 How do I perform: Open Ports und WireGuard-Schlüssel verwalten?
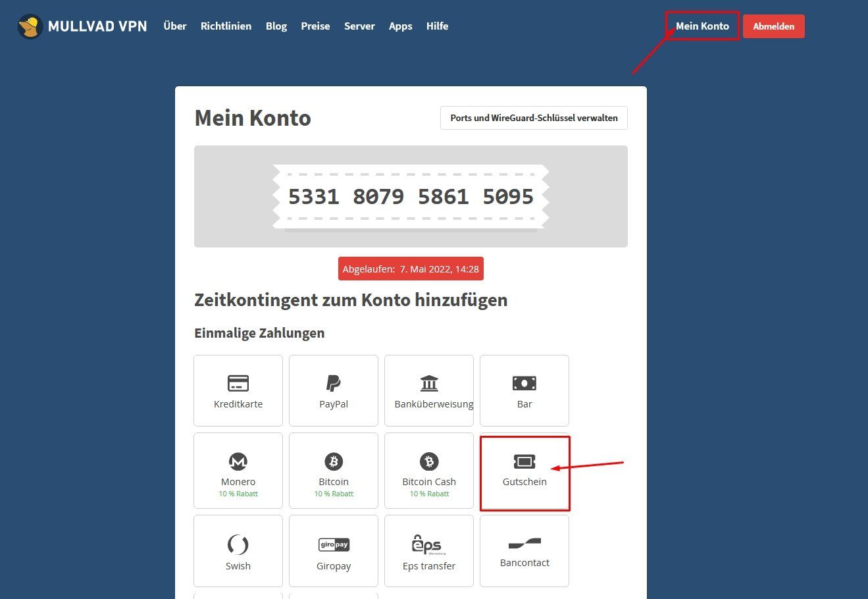[534, 118]
